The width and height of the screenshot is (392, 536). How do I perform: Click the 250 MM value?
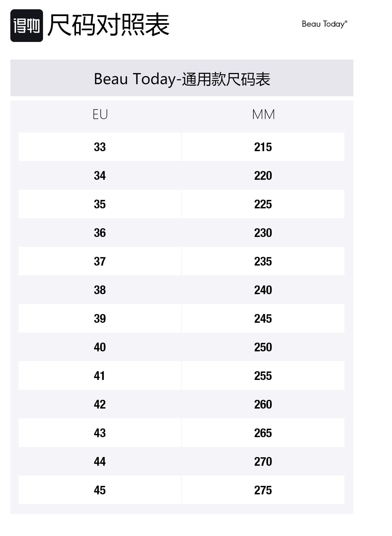click(x=263, y=347)
